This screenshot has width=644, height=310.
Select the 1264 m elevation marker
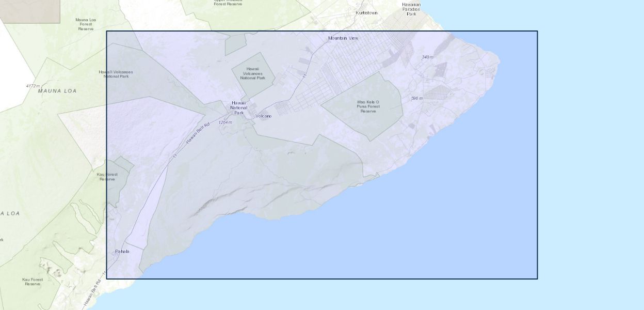[225, 122]
